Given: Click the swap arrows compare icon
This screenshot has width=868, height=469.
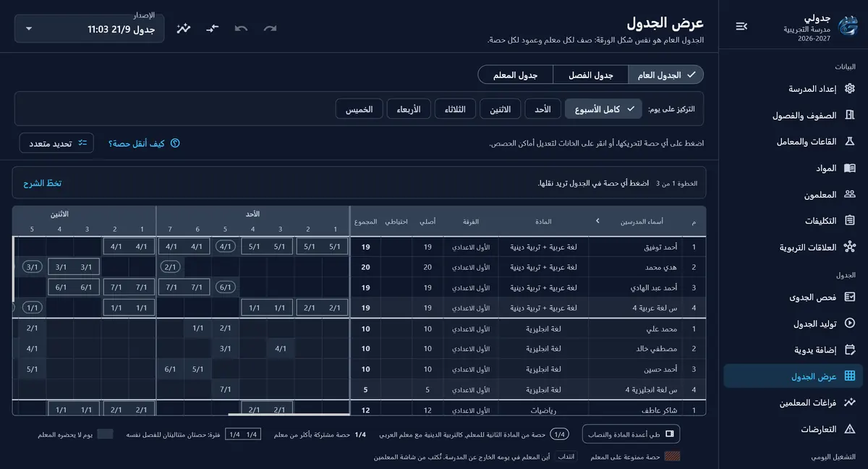Looking at the screenshot, I should [212, 29].
